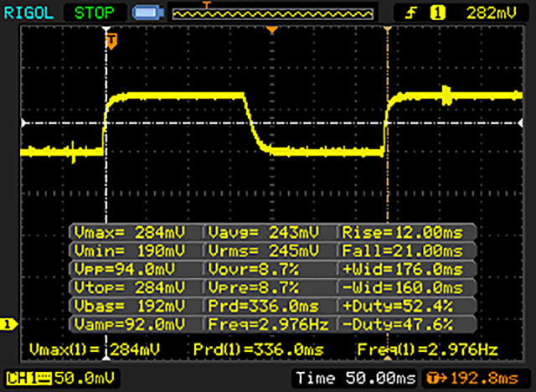The width and height of the screenshot is (536, 392).
Task: Click the Freq=2.976Hz table entry
Action: coord(271,324)
